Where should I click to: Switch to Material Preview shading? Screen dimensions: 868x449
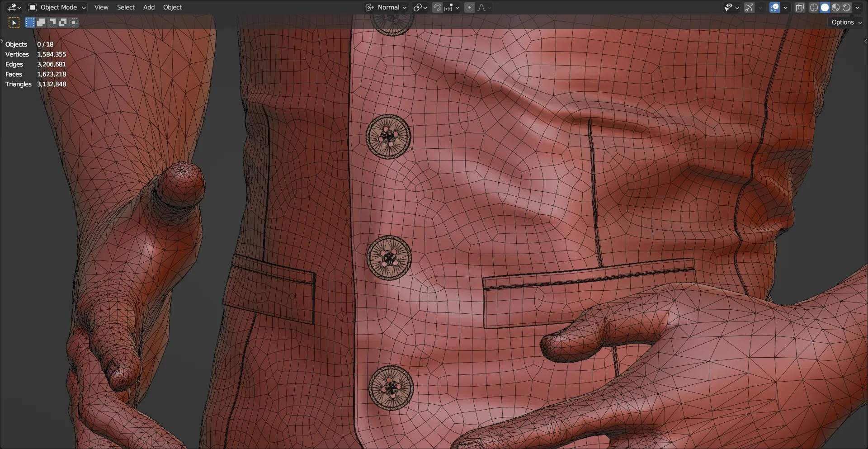click(835, 7)
